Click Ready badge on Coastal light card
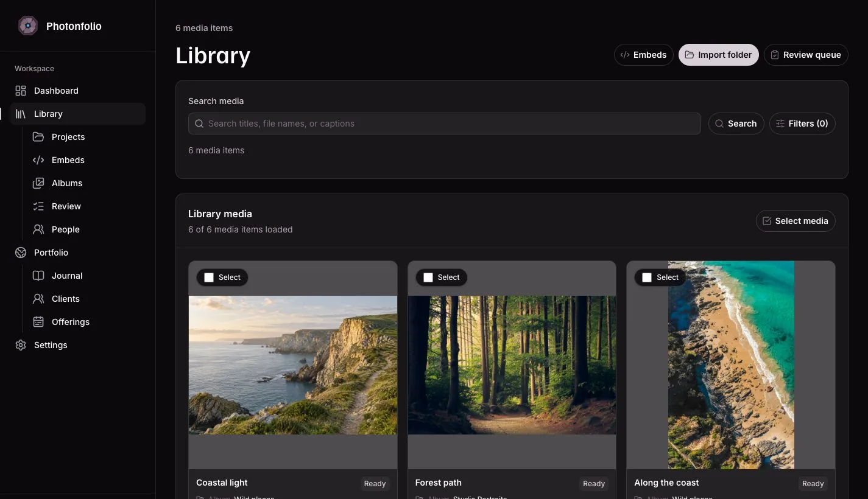 tap(375, 484)
